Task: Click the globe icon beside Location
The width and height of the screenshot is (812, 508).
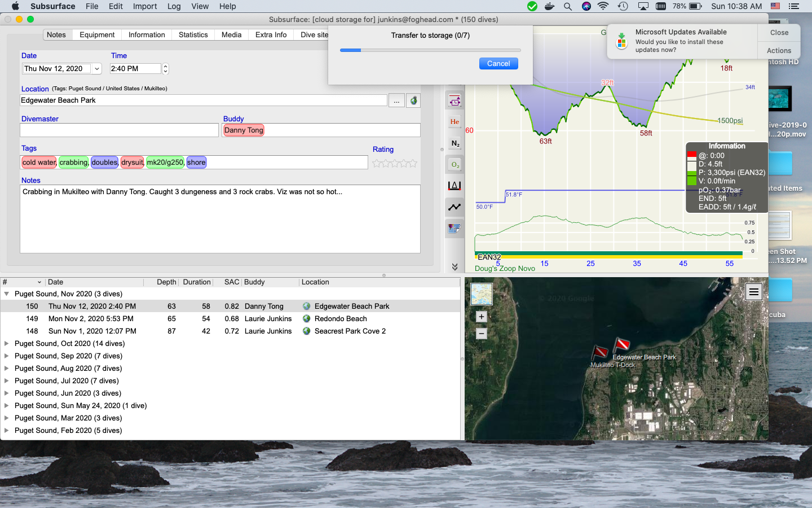Action: click(413, 100)
